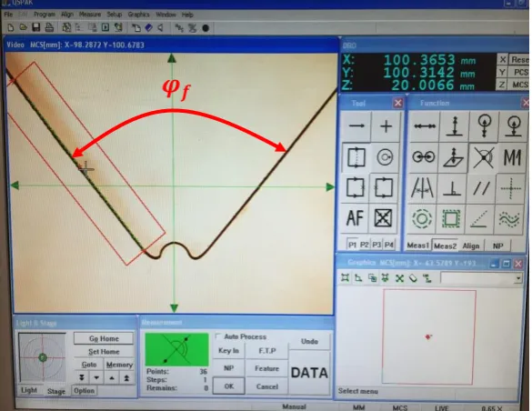Click the green X icon in Graphics toolbar

399,278
